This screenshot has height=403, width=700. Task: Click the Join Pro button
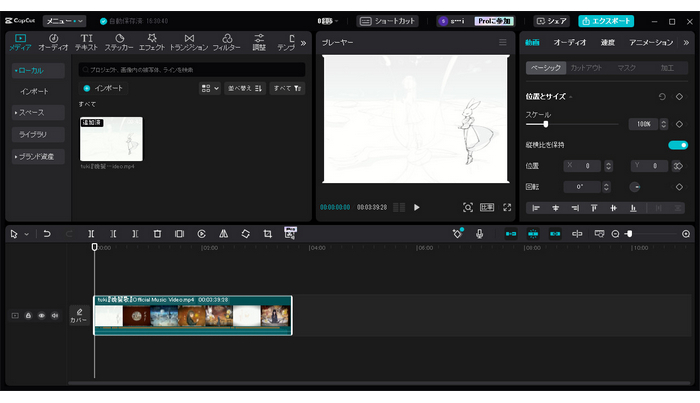494,21
